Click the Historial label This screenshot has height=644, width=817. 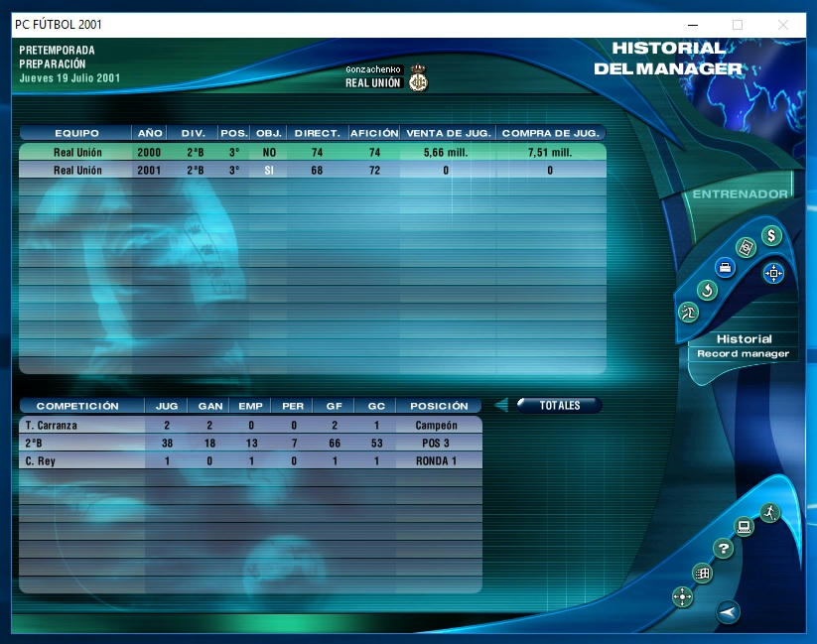click(745, 338)
